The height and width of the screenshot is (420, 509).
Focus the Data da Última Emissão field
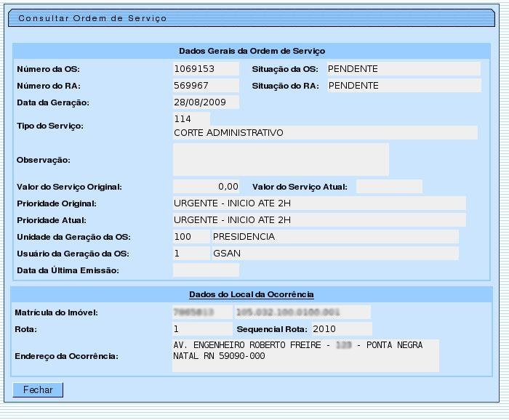(x=206, y=270)
